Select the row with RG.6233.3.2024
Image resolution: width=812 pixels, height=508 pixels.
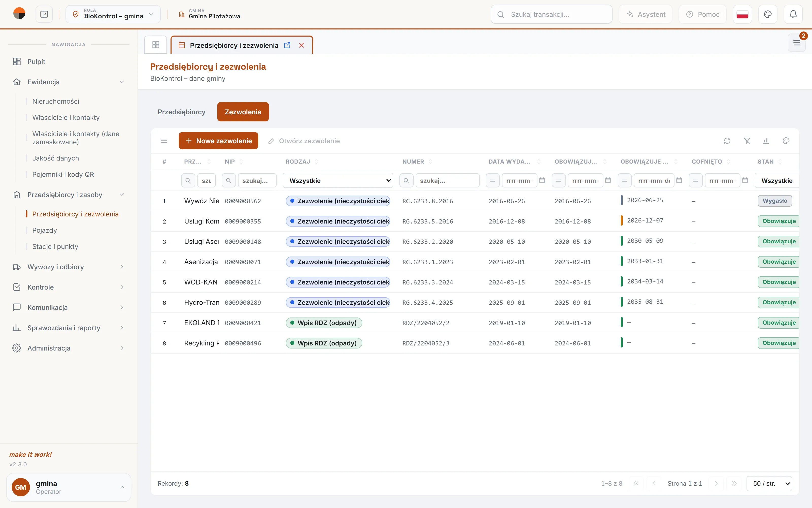(475, 282)
